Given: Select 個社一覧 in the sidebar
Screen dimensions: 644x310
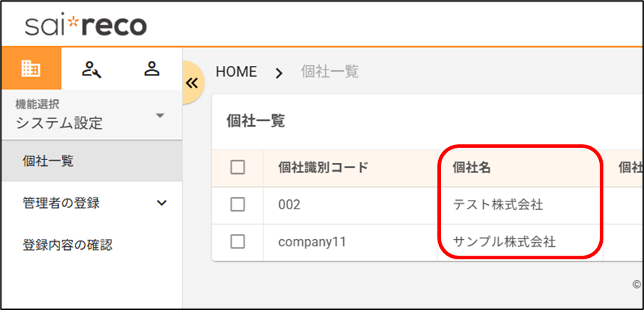Looking at the screenshot, I should click(48, 161).
